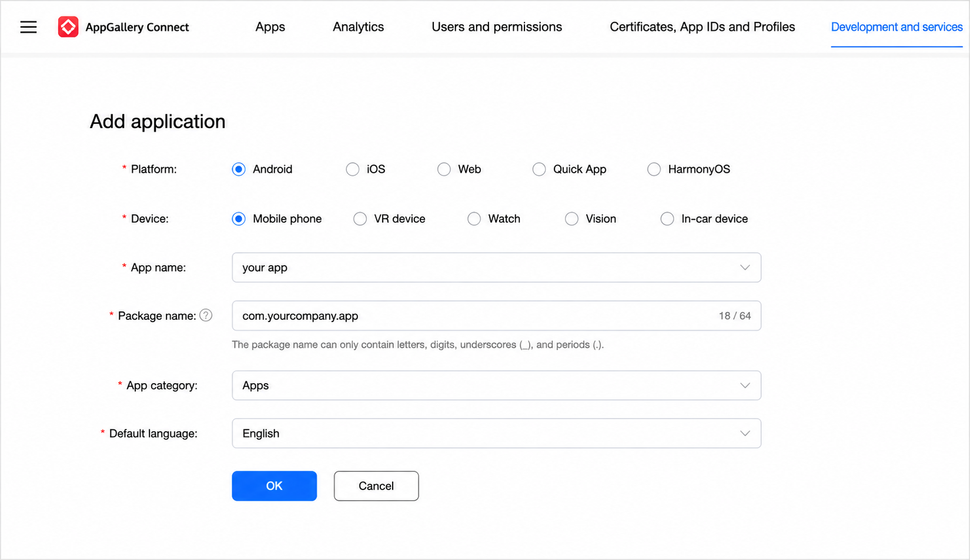This screenshot has height=560, width=970.
Task: Click into the Package name field
Action: pyautogui.click(x=497, y=316)
